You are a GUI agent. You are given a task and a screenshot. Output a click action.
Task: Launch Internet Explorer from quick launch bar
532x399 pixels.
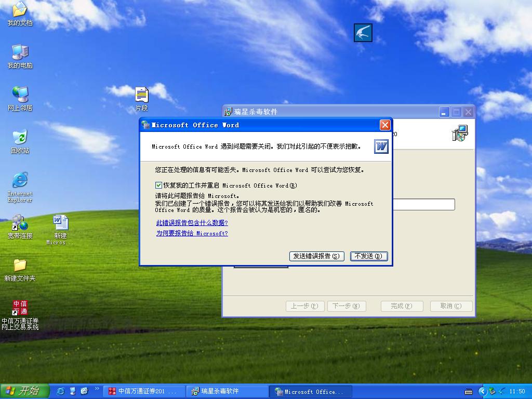tap(60, 391)
